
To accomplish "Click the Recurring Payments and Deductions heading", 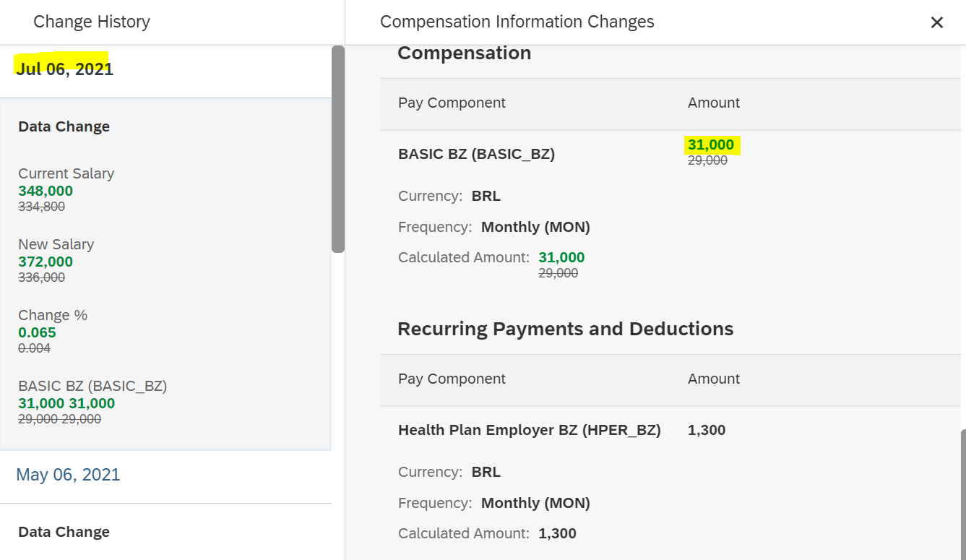I will pos(565,329).
